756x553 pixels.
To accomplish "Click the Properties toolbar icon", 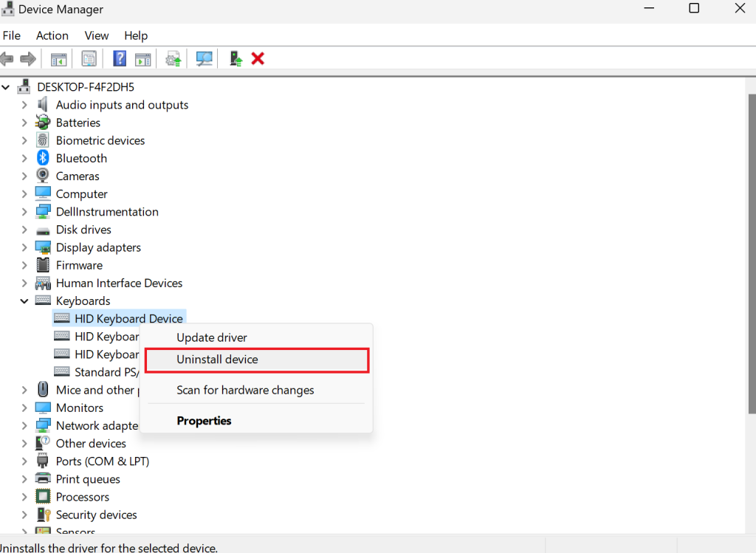I will click(89, 58).
